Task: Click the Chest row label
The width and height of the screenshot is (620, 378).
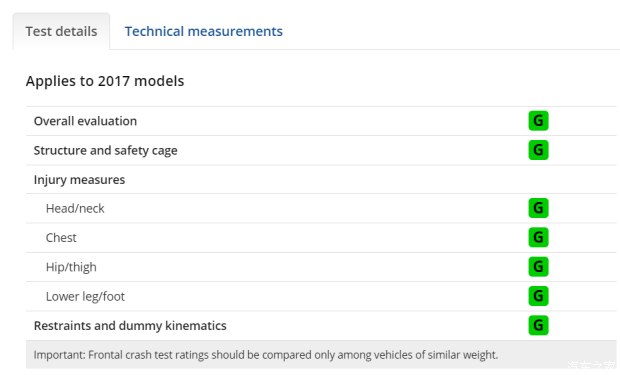Action: 61,238
